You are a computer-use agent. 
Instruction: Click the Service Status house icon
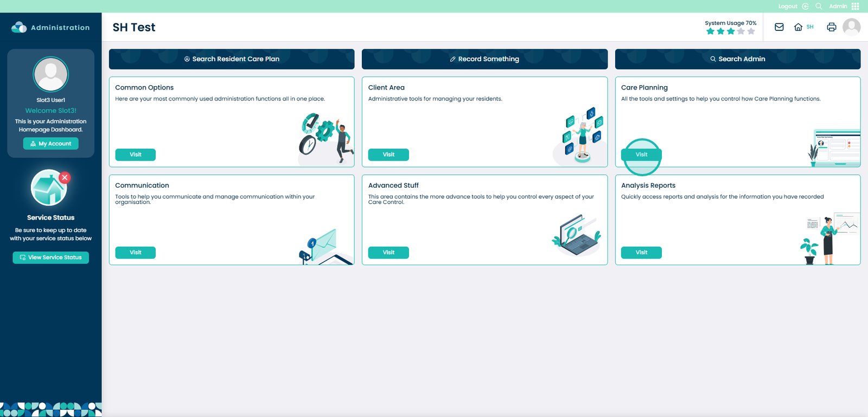click(x=49, y=188)
